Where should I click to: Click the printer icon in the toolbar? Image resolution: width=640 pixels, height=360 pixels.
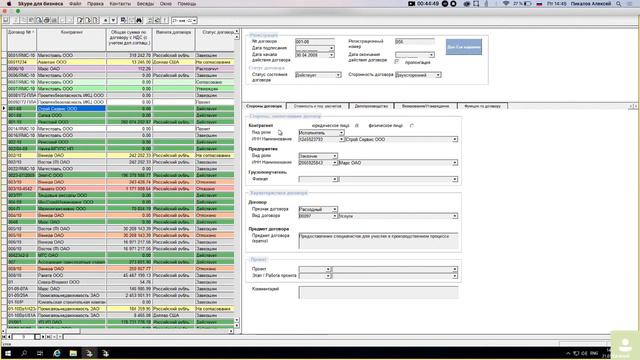click(x=47, y=20)
